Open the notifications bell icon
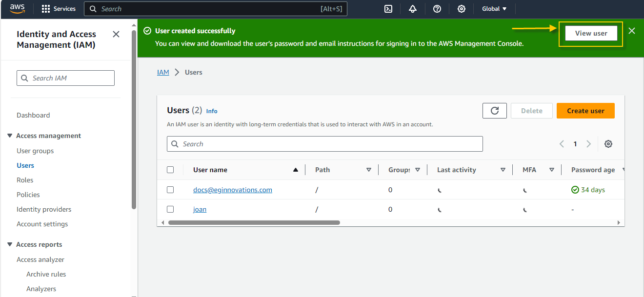This screenshot has height=297, width=644. point(413,9)
